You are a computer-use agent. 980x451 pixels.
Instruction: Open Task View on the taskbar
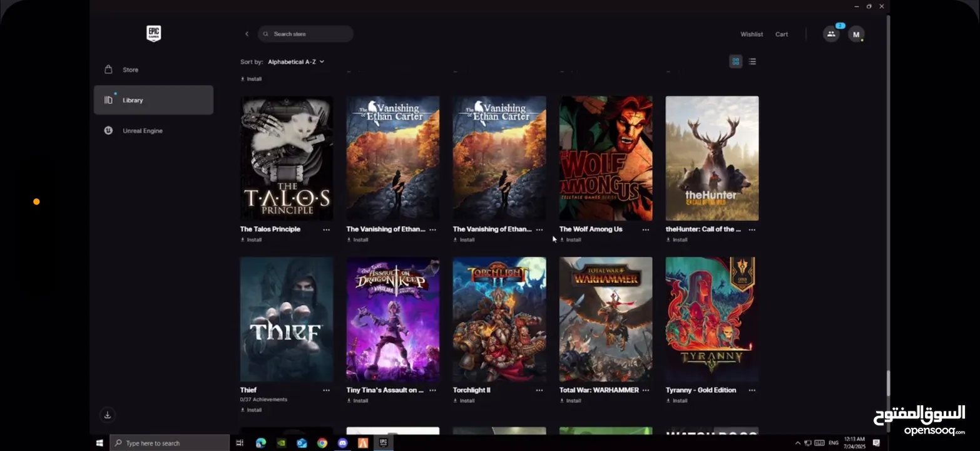coord(240,443)
